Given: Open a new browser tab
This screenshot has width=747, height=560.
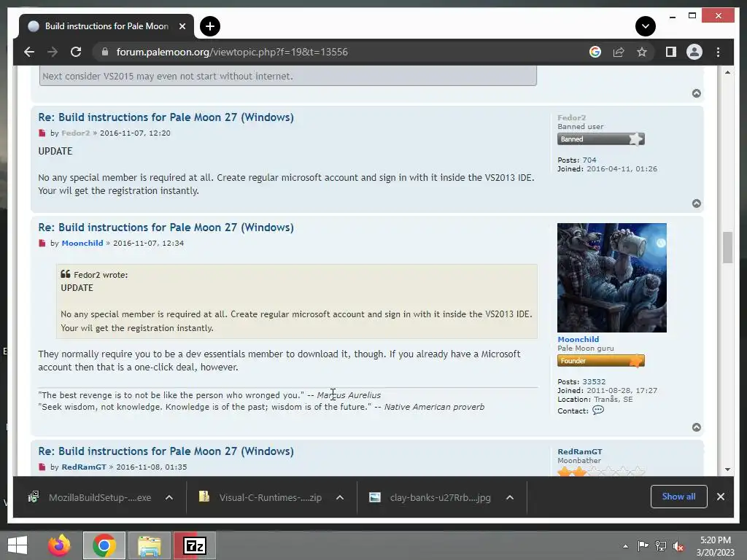Looking at the screenshot, I should (209, 26).
